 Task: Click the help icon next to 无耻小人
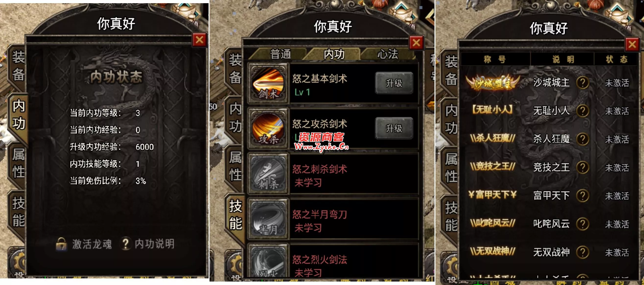(583, 111)
